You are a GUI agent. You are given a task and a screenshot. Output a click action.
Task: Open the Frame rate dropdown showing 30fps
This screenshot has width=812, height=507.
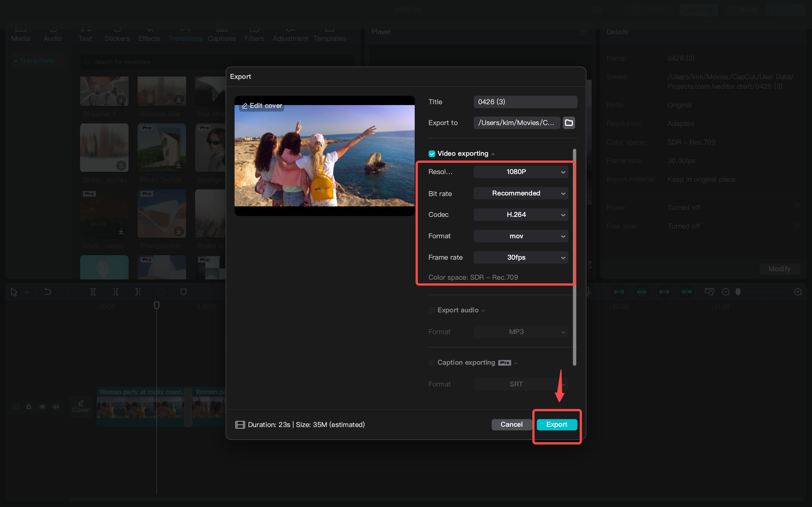pos(520,257)
